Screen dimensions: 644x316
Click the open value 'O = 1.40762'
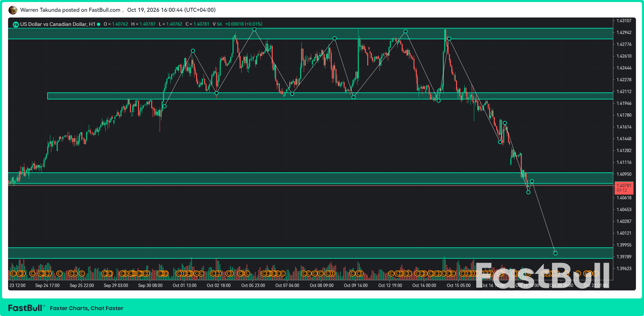point(116,24)
